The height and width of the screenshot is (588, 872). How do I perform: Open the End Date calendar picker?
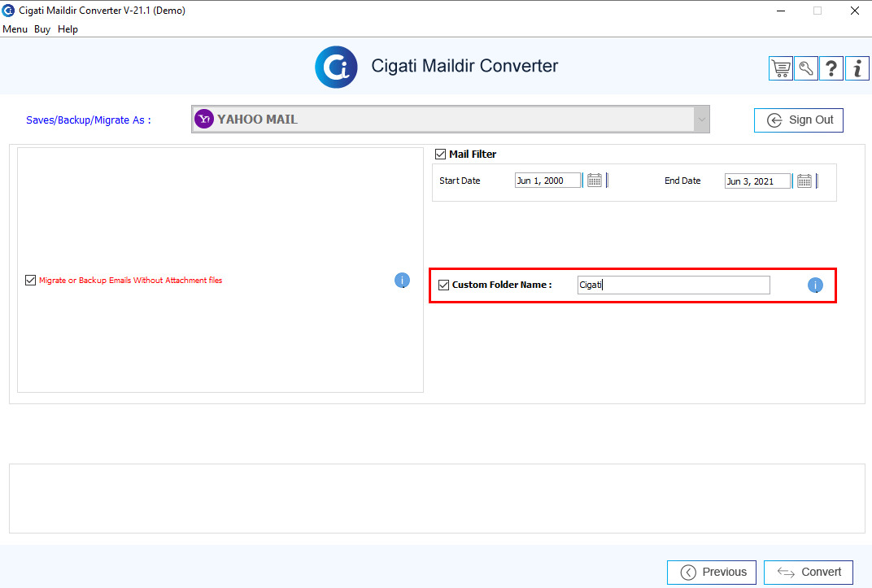(x=804, y=181)
